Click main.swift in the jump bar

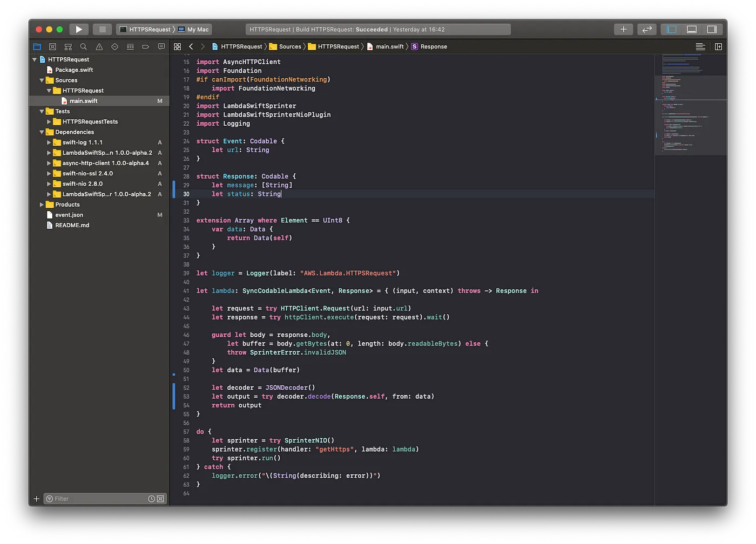coord(385,47)
